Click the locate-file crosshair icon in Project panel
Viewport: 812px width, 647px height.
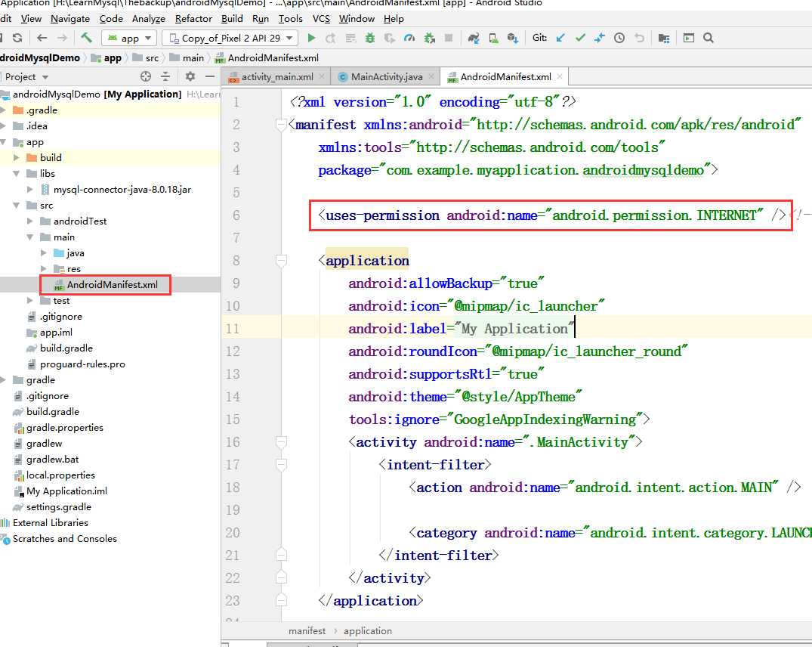pyautogui.click(x=146, y=76)
